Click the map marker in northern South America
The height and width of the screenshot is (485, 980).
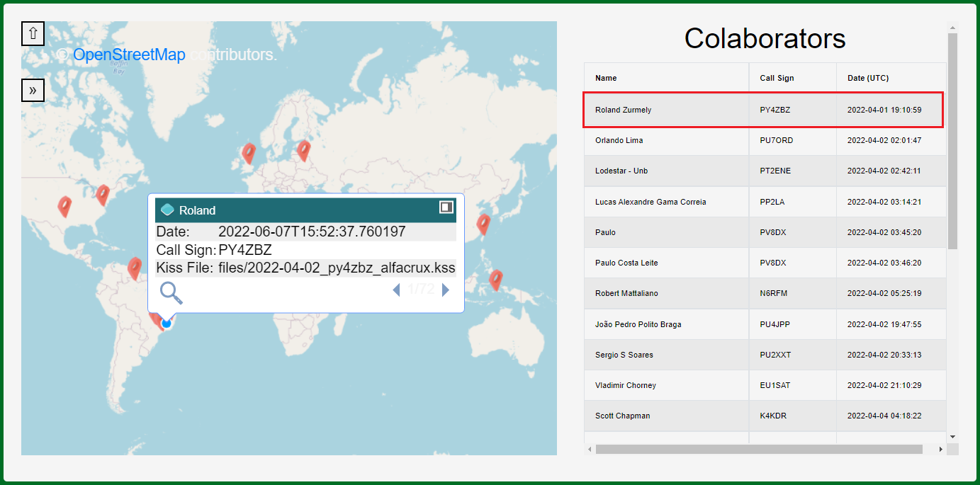135,268
